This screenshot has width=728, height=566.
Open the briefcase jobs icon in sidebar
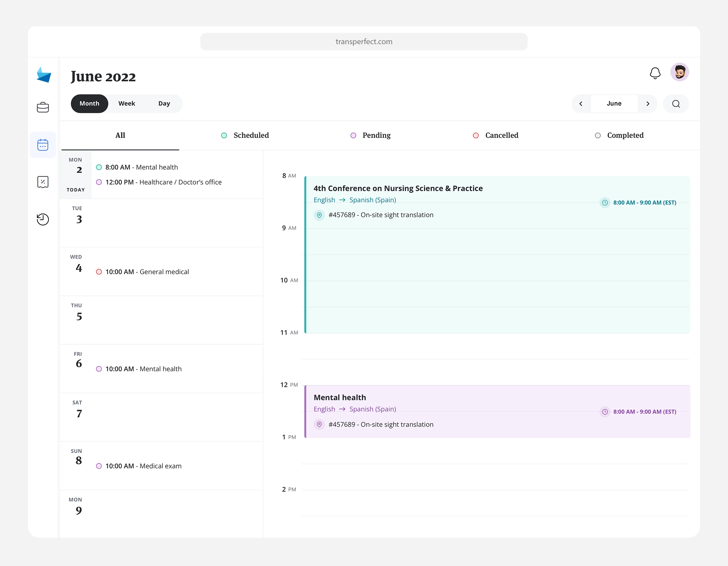[43, 107]
